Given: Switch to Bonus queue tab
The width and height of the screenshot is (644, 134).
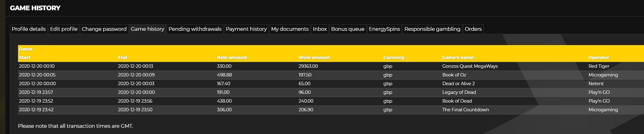Looking at the screenshot, I should 348,29.
